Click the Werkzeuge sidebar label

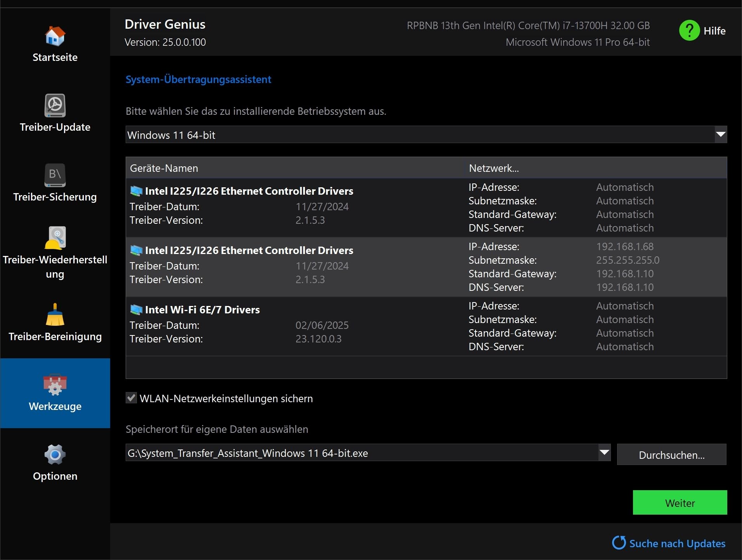click(55, 406)
